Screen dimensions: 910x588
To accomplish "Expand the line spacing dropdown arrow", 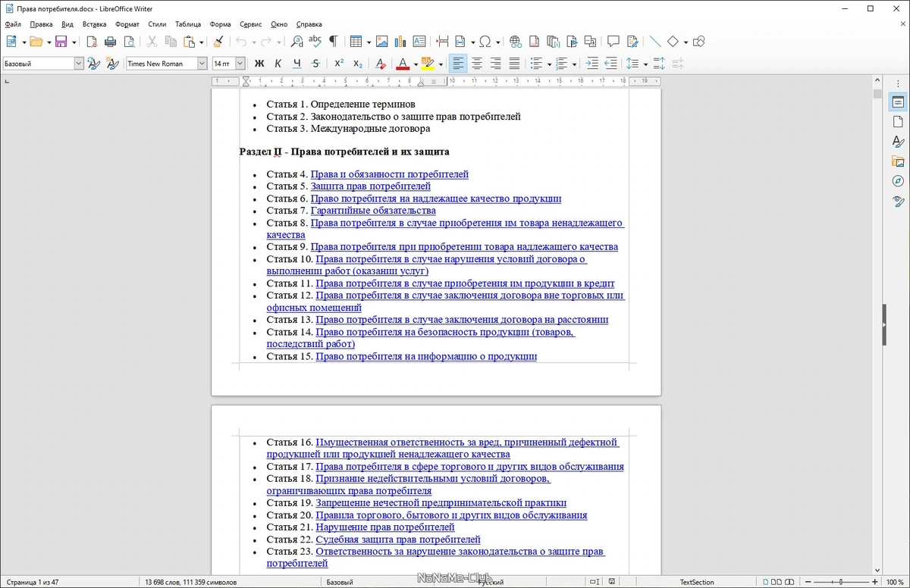I will (x=645, y=64).
